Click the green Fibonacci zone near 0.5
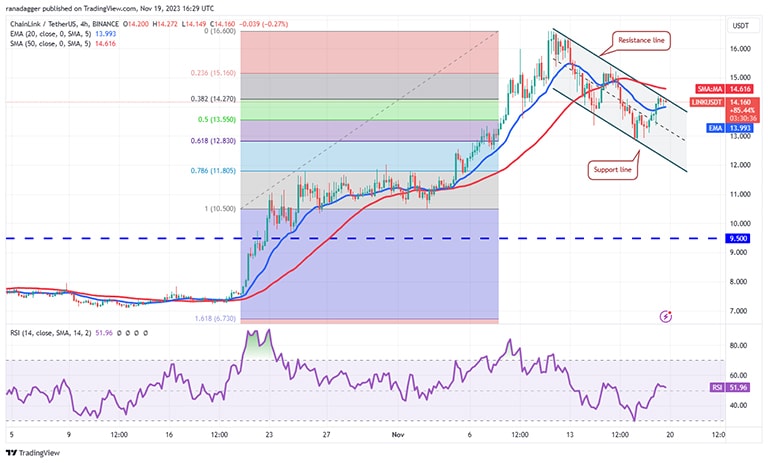The height and width of the screenshot is (463, 768). [369, 110]
